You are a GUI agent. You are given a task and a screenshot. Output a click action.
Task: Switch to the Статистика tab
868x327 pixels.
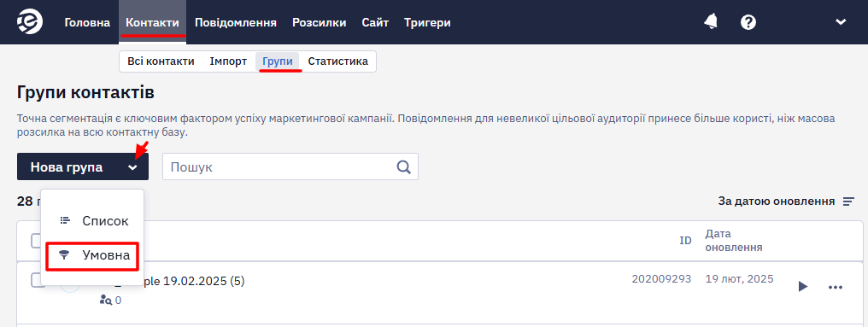337,61
